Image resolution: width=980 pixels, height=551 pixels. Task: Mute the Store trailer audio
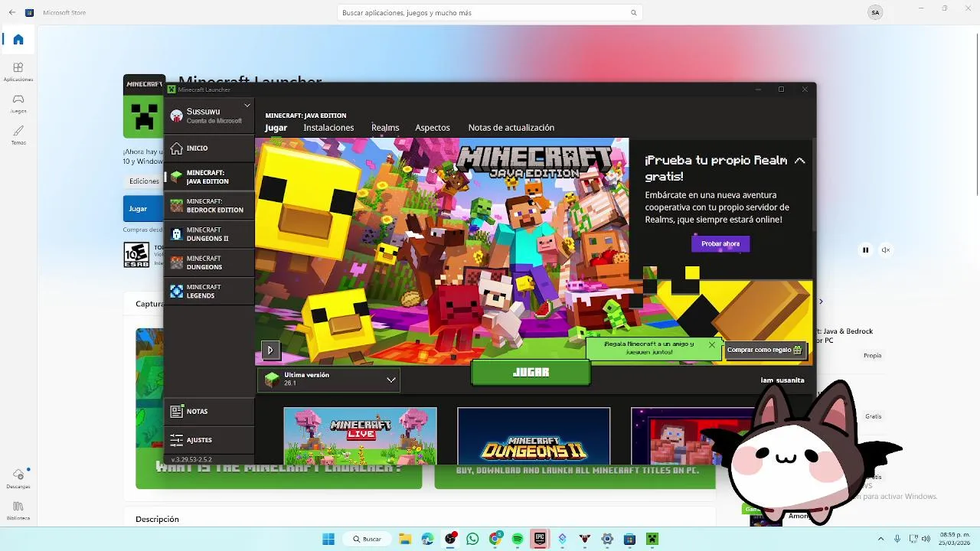pyautogui.click(x=886, y=249)
